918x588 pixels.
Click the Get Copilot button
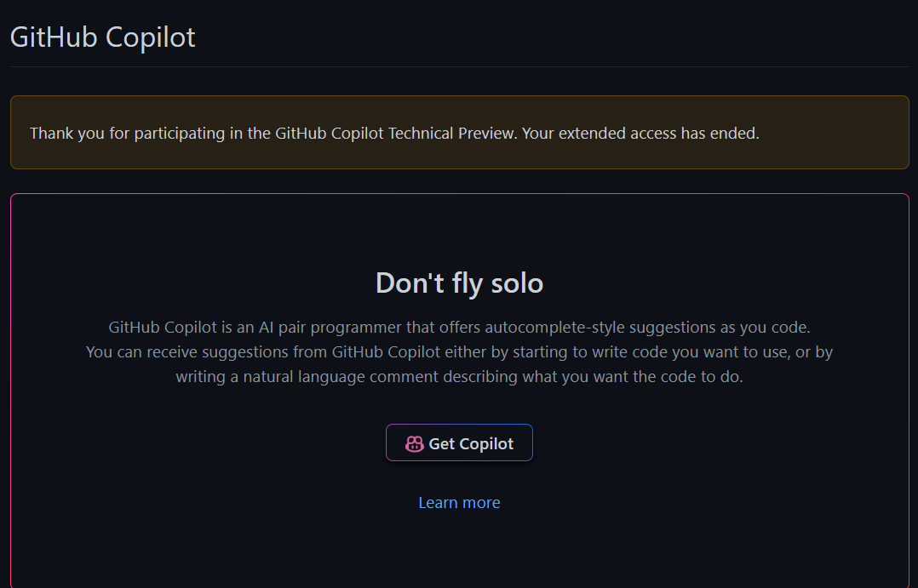pyautogui.click(x=459, y=442)
